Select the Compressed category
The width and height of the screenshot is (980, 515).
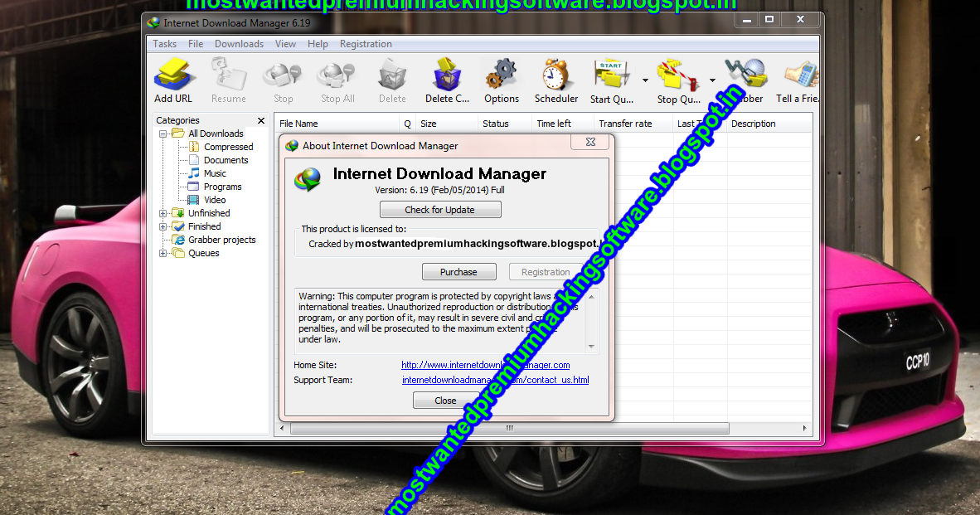tap(228, 147)
